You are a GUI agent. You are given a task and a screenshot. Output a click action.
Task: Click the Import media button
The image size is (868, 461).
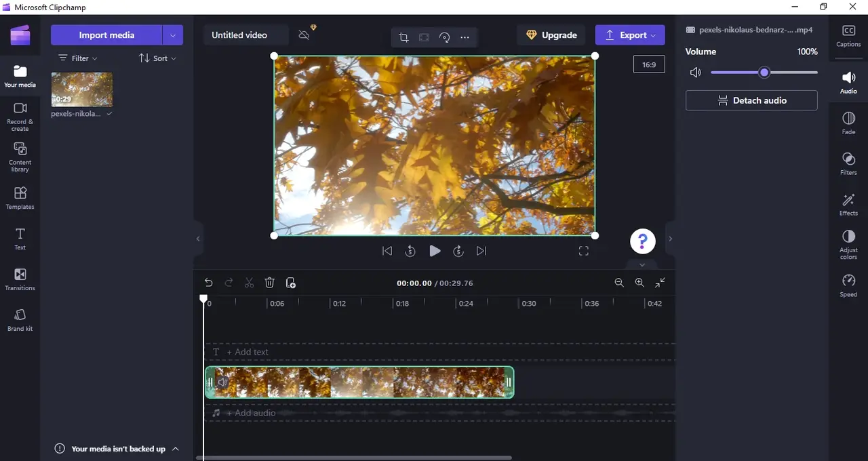106,35
